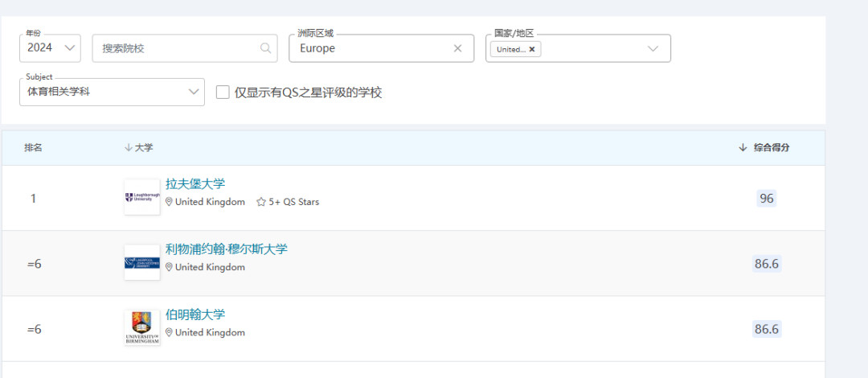
Task: Click the 5+ QS Stars label
Action: tap(294, 203)
